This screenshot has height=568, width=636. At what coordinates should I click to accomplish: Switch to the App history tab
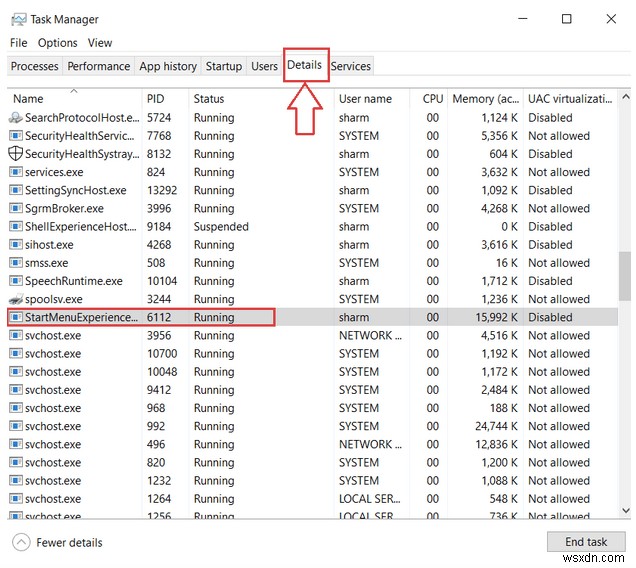[x=168, y=66]
